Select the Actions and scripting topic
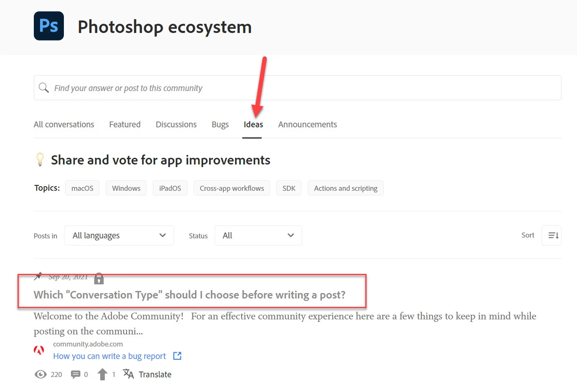Screen dimensions: 577x392 tap(346, 188)
